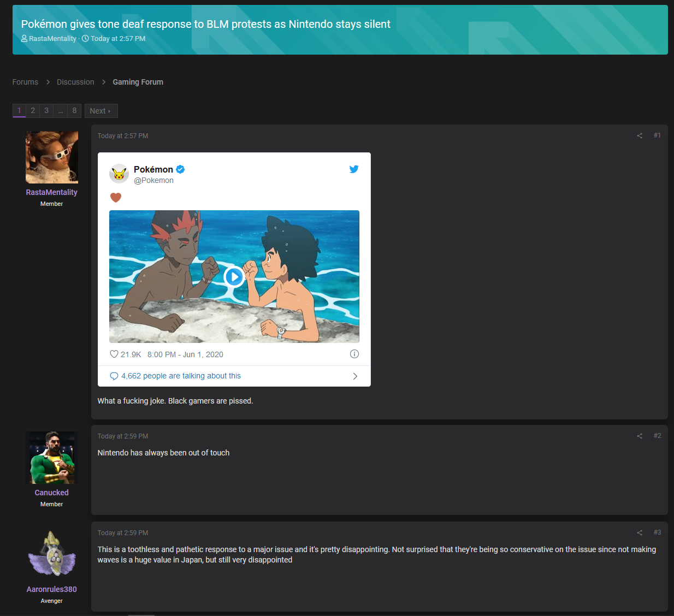674x616 pixels.
Task: Click the thread title heading
Action: point(206,24)
